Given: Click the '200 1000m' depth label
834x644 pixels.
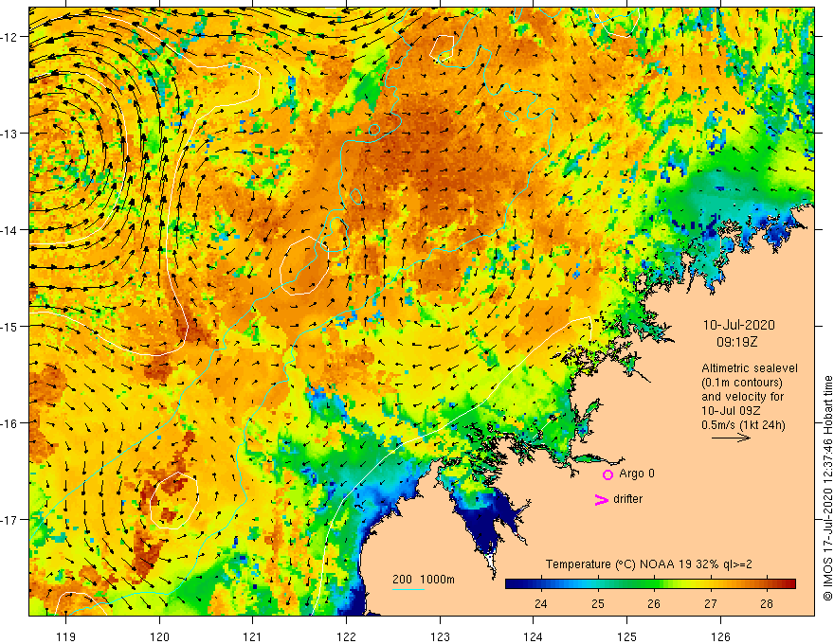Looking at the screenshot, I should (424, 580).
